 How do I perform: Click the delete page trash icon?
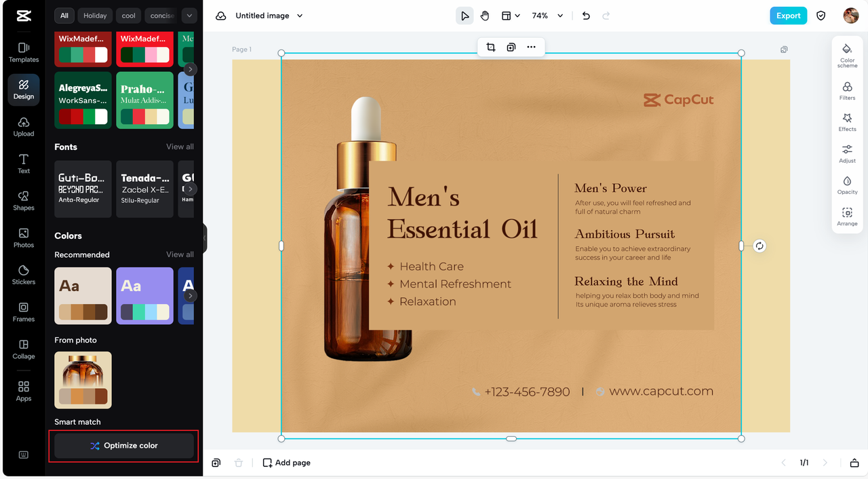coord(239,463)
